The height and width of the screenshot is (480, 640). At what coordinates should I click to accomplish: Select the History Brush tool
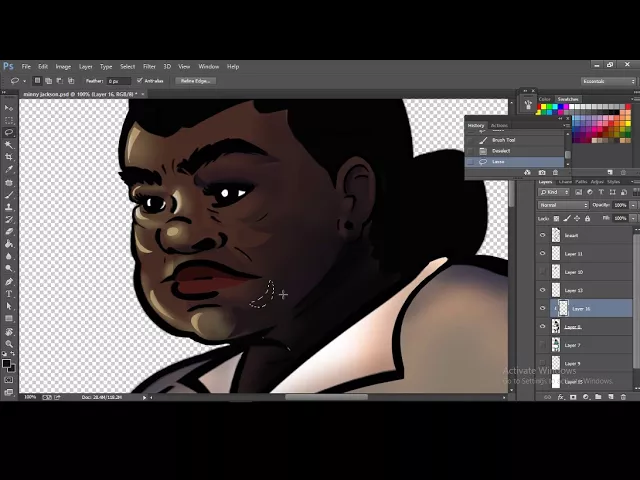[9, 220]
